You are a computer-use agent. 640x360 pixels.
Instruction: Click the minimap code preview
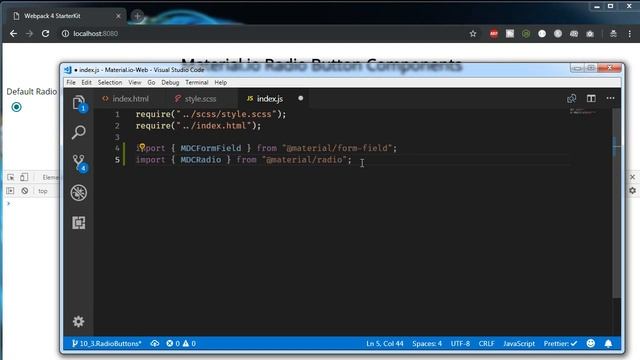tap(583, 111)
